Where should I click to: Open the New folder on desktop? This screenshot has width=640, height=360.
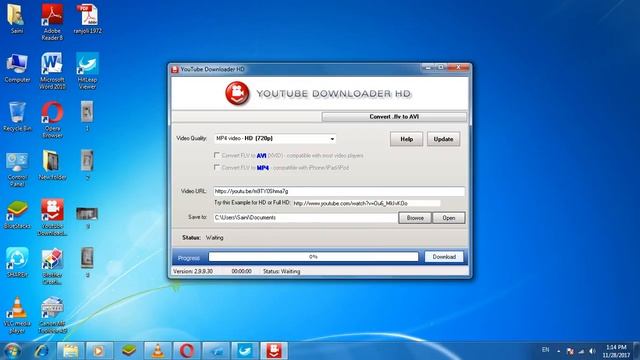52,165
